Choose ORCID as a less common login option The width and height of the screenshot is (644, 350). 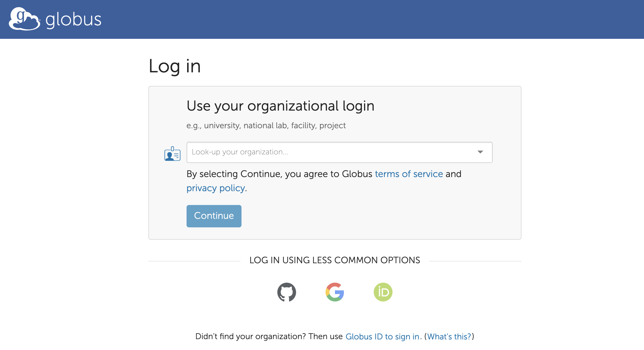point(383,292)
